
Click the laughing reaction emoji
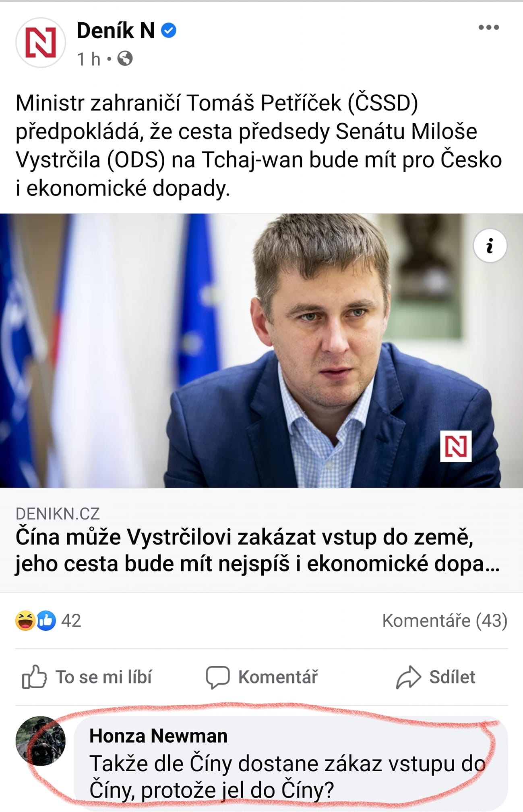(x=25, y=621)
